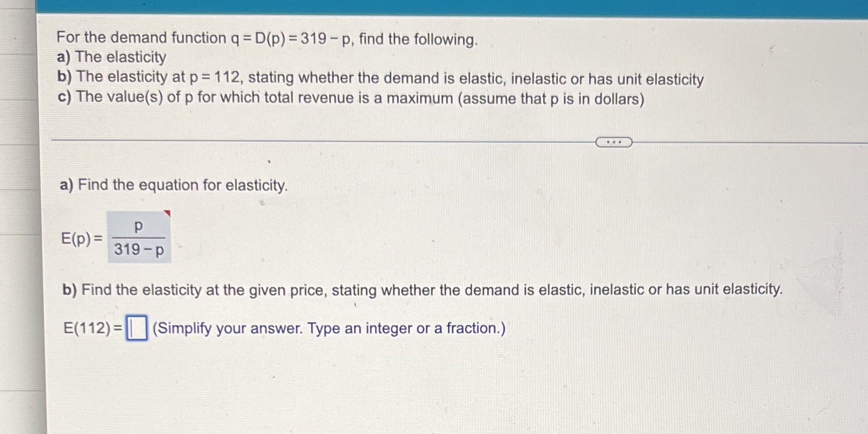The image size is (868, 434).
Task: Click the horizontal divider line separating sections
Action: (311, 140)
